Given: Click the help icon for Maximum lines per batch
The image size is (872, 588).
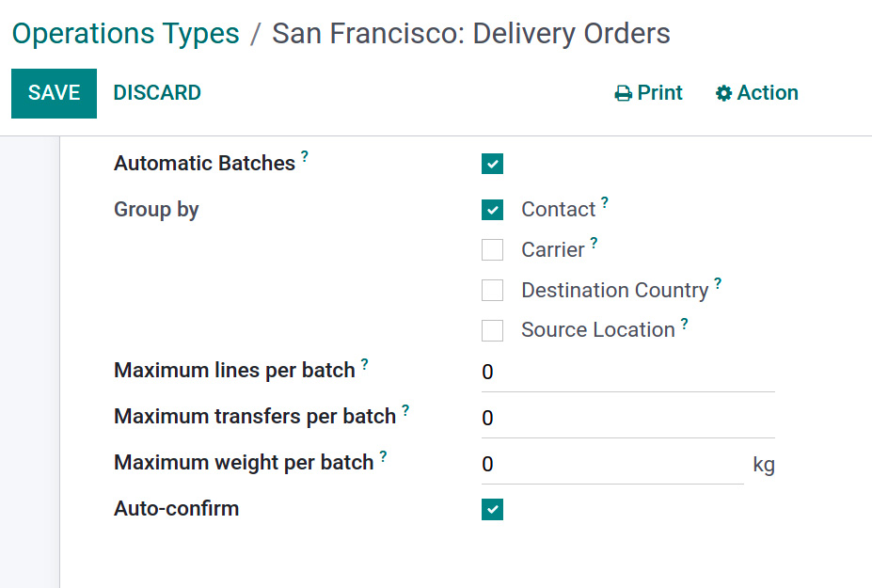Looking at the screenshot, I should pos(364,364).
